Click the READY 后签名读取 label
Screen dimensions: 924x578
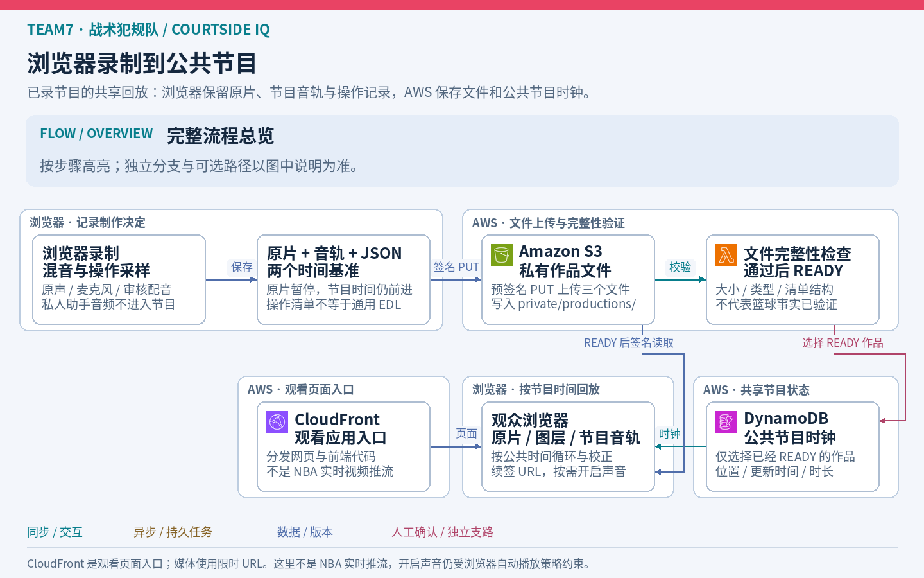629,343
